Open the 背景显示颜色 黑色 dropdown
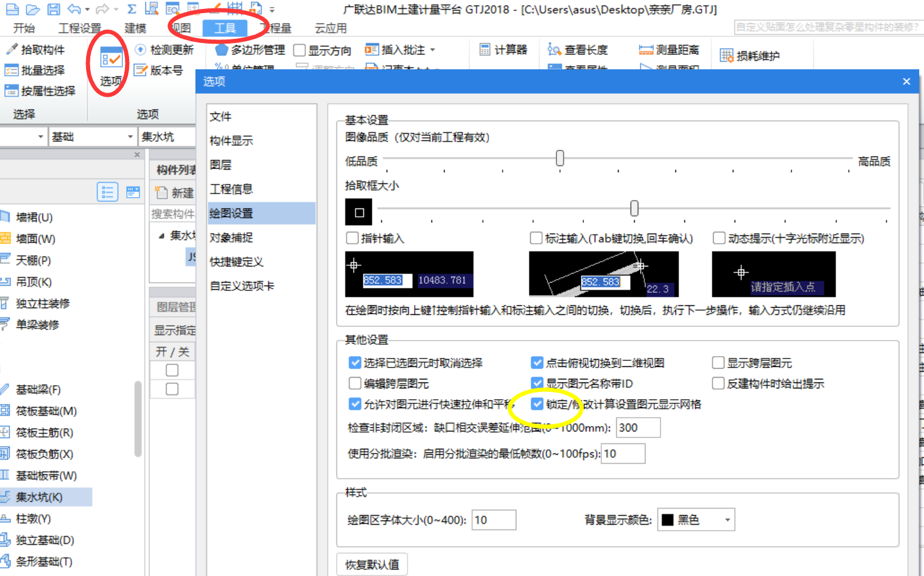924x576 pixels. point(696,520)
